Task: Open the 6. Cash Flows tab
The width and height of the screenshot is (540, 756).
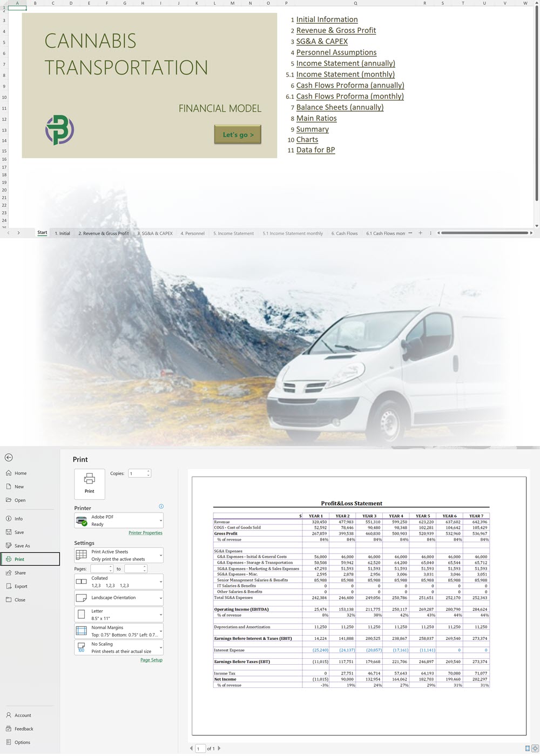Action: coord(345,233)
